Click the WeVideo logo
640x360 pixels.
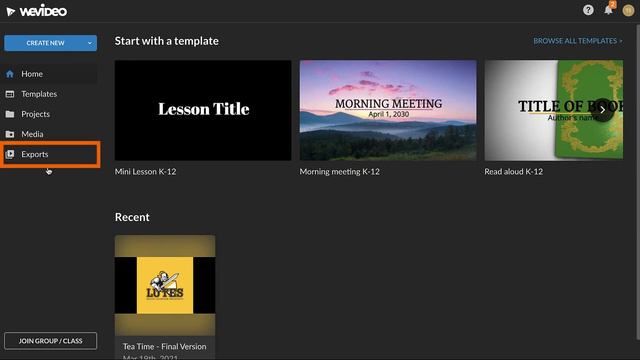point(37,11)
